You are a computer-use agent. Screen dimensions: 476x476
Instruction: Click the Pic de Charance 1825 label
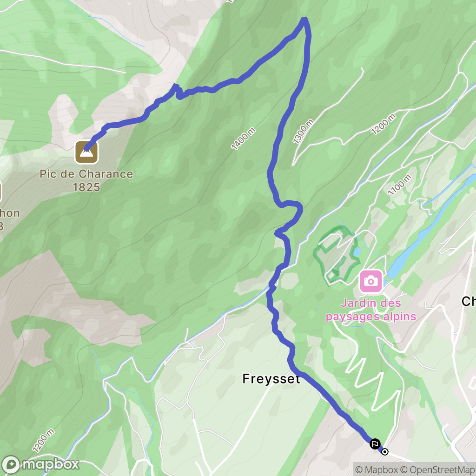coord(86,180)
